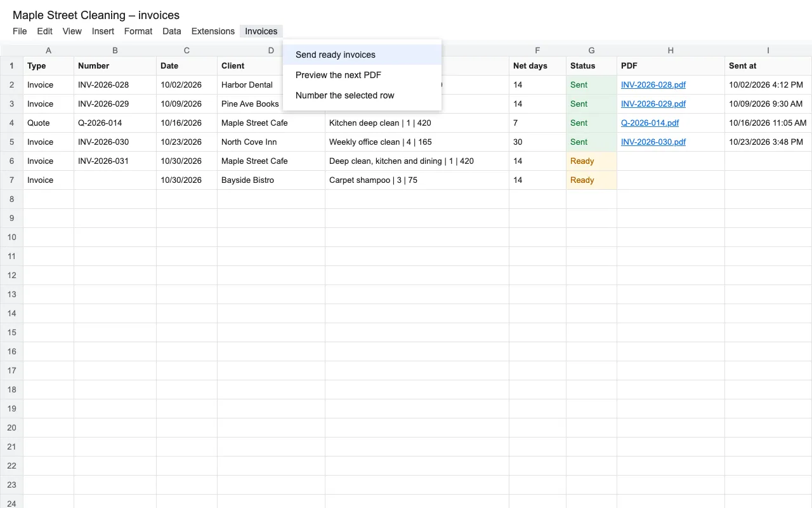Open the INV-2026-029.pdf link

[653, 104]
